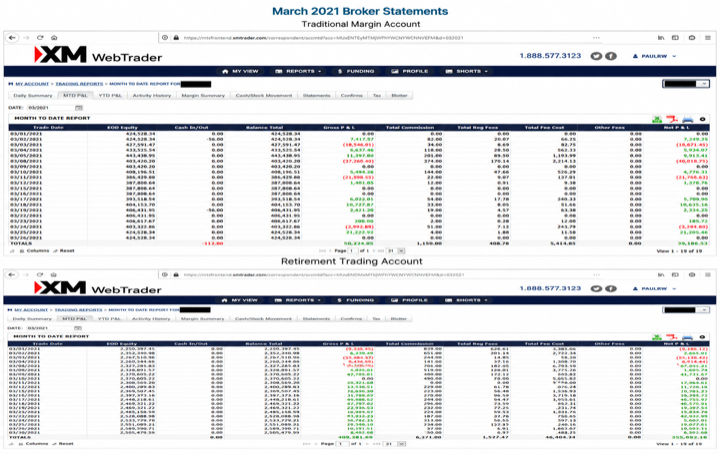Open library icon in Traditional Margin Account browser
The image size is (720, 454).
point(661,38)
